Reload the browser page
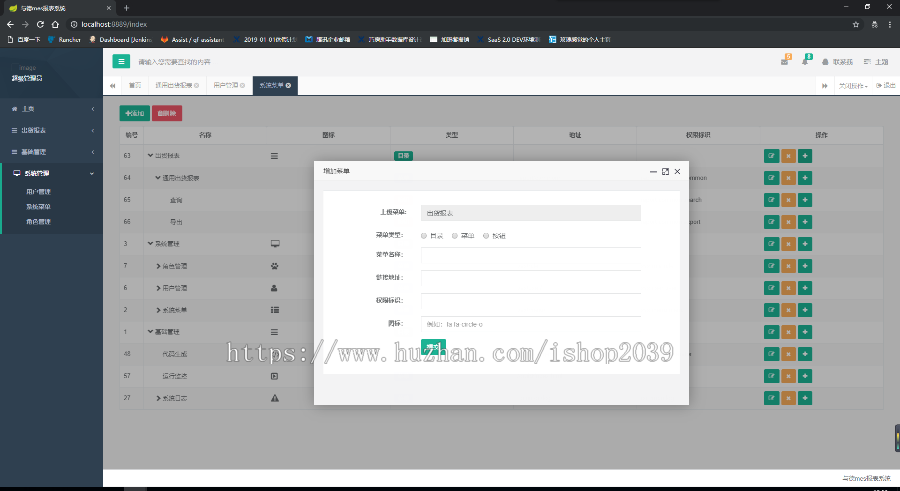The width and height of the screenshot is (900, 491). (x=40, y=24)
